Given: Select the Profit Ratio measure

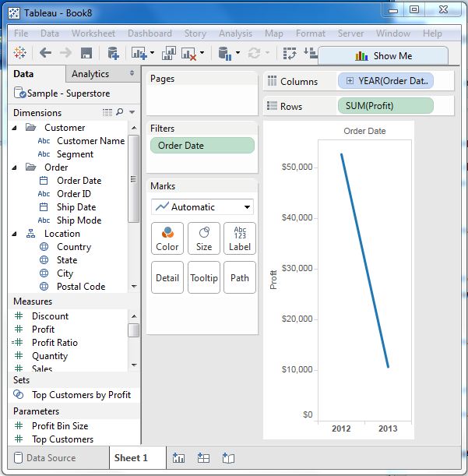Looking at the screenshot, I should 55,343.
